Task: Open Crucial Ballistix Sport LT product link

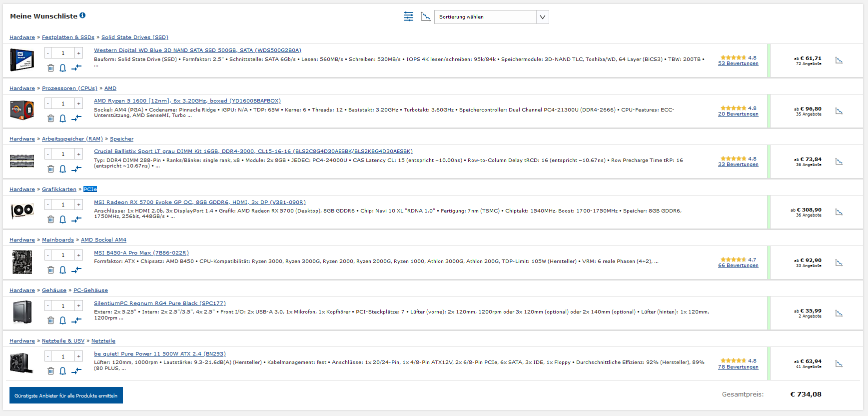Action: coord(253,151)
